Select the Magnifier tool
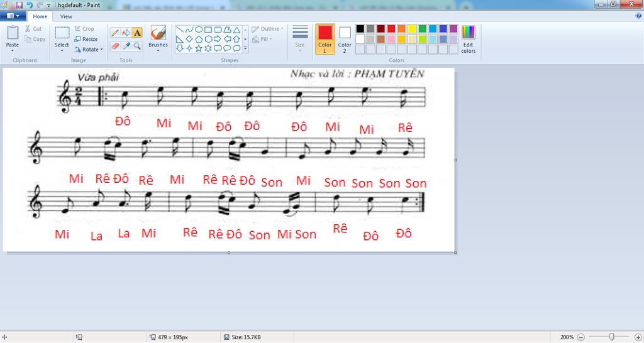The width and height of the screenshot is (644, 343). 137,46
